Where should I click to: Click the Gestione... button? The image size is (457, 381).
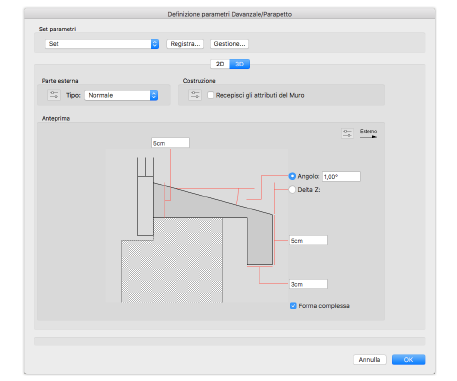coord(229,44)
